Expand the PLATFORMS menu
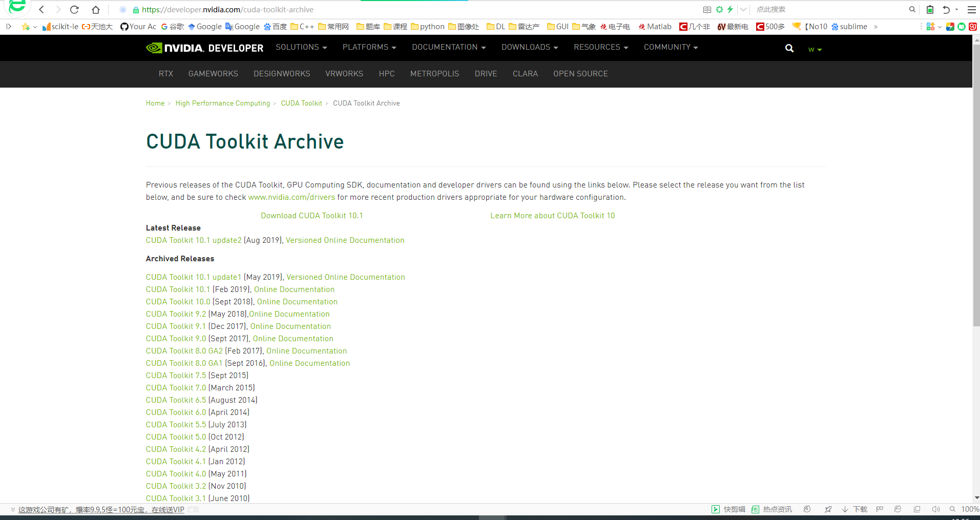This screenshot has width=980, height=520. coord(369,47)
